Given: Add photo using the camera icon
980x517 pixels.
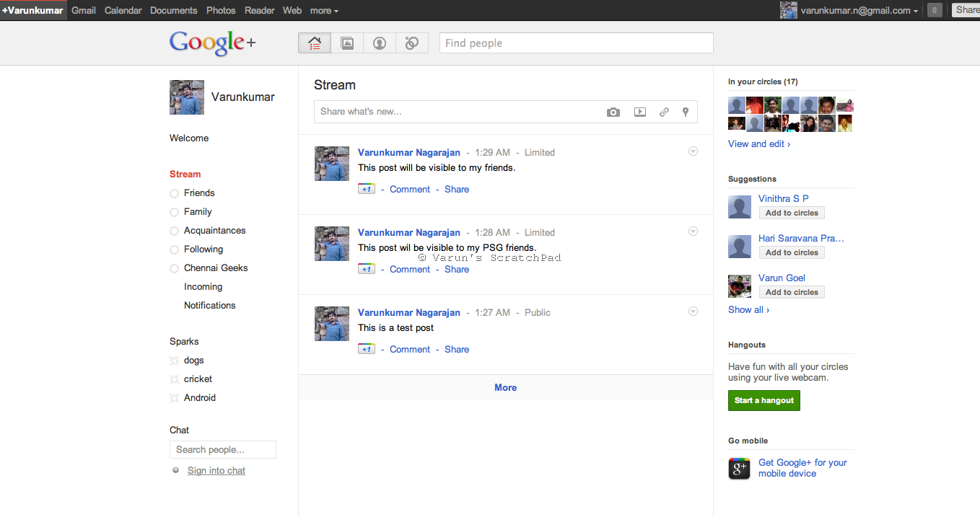Looking at the screenshot, I should point(613,112).
